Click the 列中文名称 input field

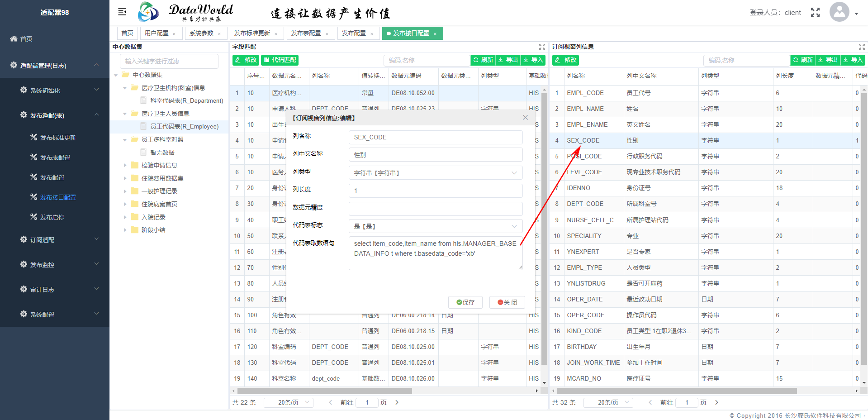pos(436,155)
